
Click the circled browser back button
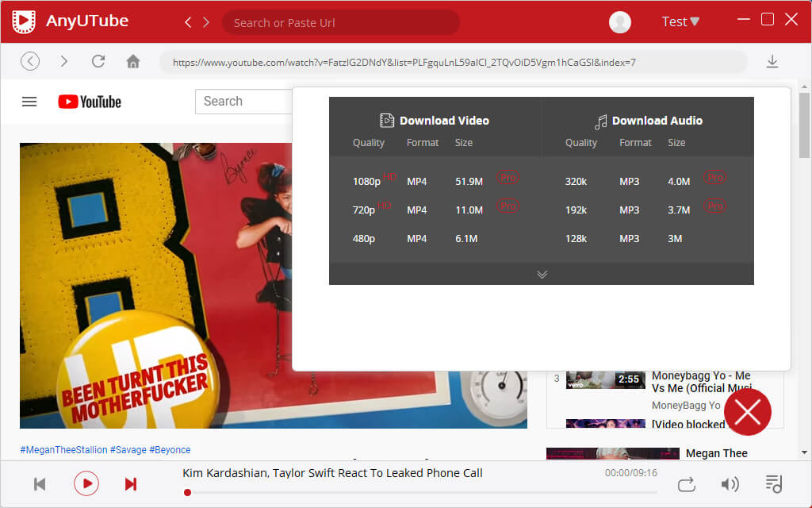pos(30,61)
